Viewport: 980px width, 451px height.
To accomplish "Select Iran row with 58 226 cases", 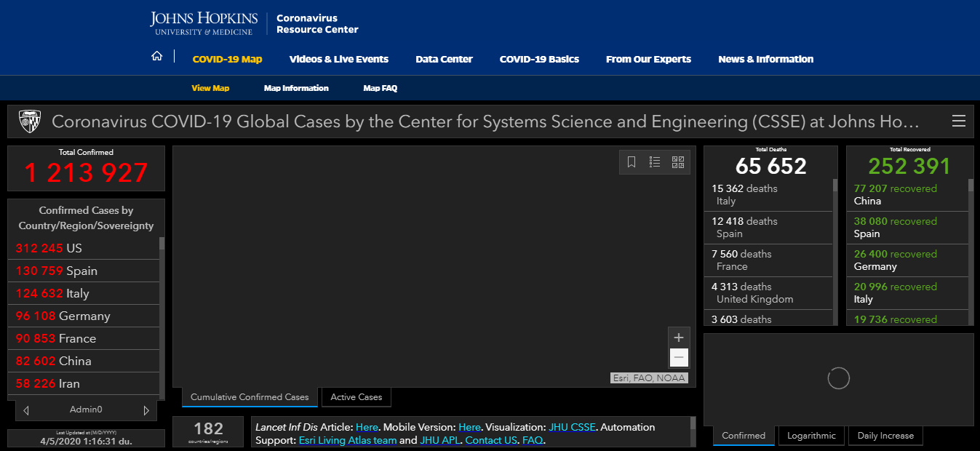I will tap(84, 383).
